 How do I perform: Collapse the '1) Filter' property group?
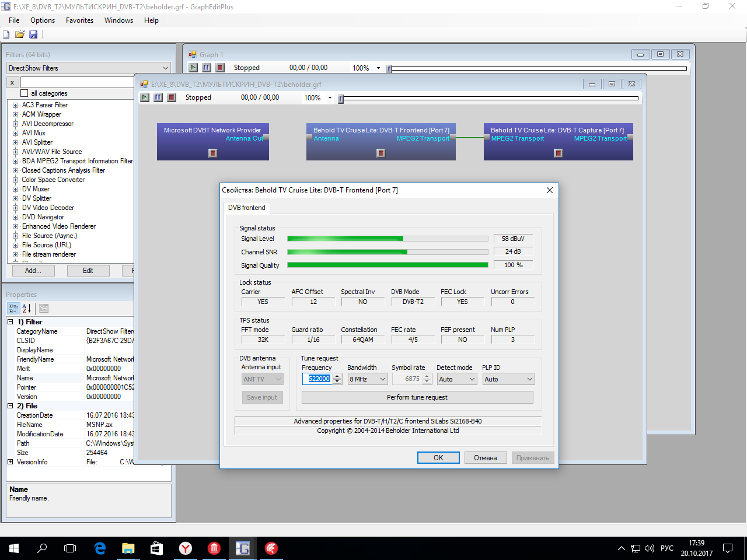[x=11, y=322]
